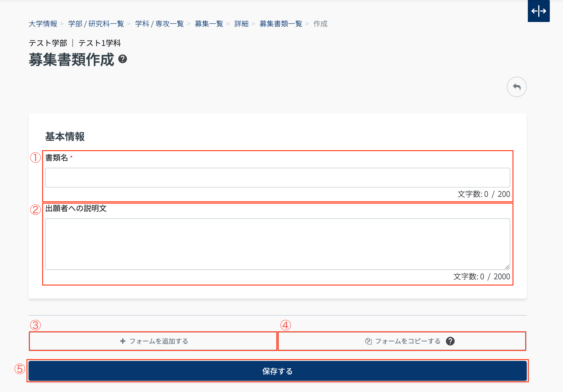The image size is (563, 392).
Task: Click the help icon beside 募集書類作成 title
Action: (123, 59)
